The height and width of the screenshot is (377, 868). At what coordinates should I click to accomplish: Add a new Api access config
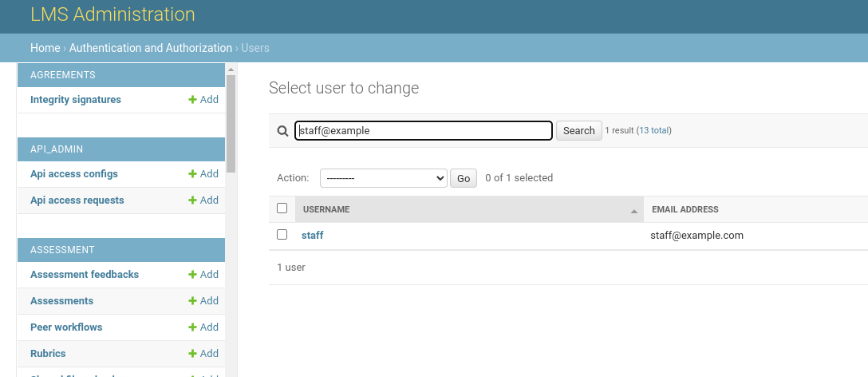(x=203, y=174)
